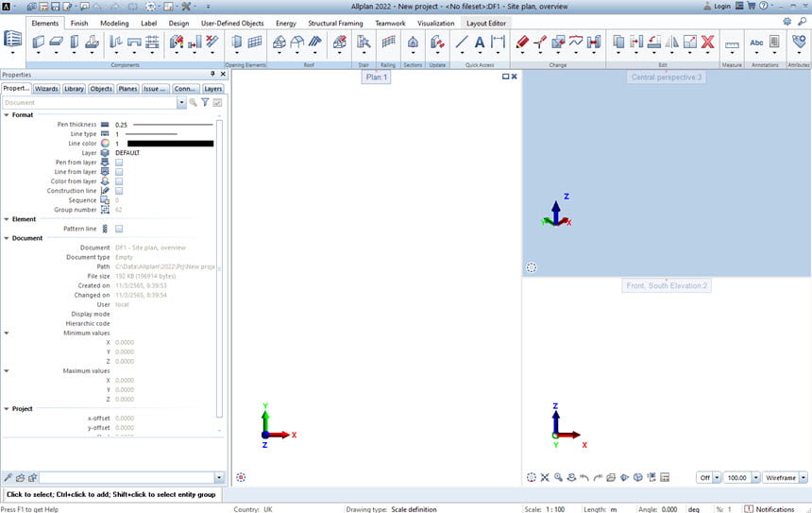Select the Facade grid tool
The width and height of the screenshot is (812, 513).
click(254, 42)
